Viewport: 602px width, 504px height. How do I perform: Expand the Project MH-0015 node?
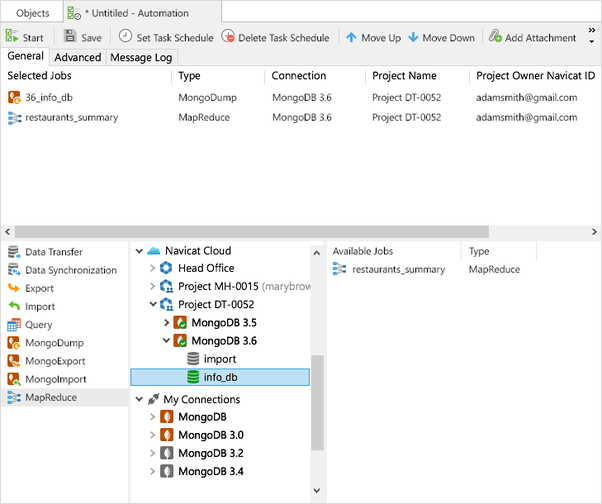pyautogui.click(x=152, y=286)
